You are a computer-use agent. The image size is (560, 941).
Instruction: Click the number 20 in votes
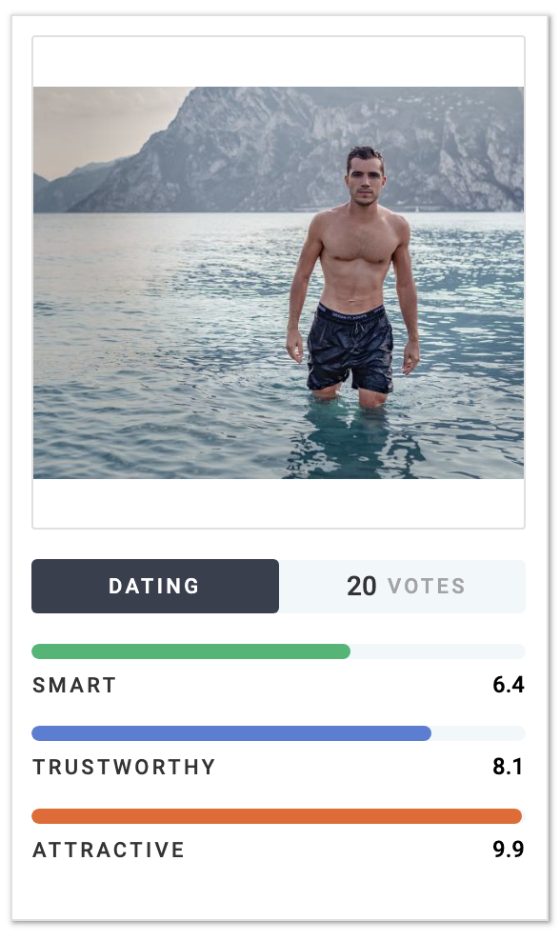pyautogui.click(x=361, y=587)
